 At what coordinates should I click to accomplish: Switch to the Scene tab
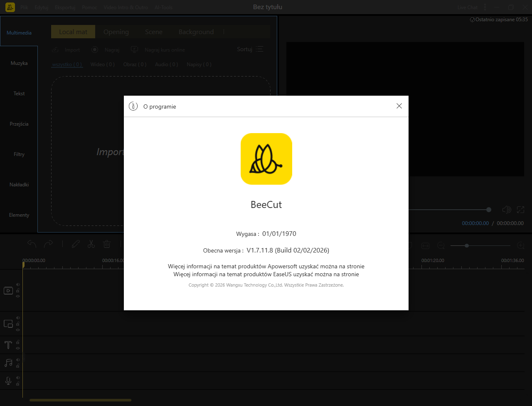click(154, 32)
